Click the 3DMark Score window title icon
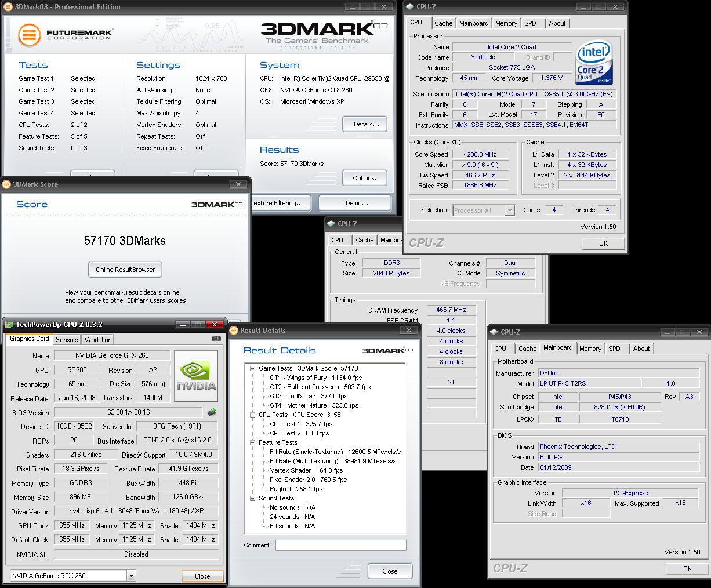This screenshot has height=588, width=711. (x=6, y=184)
